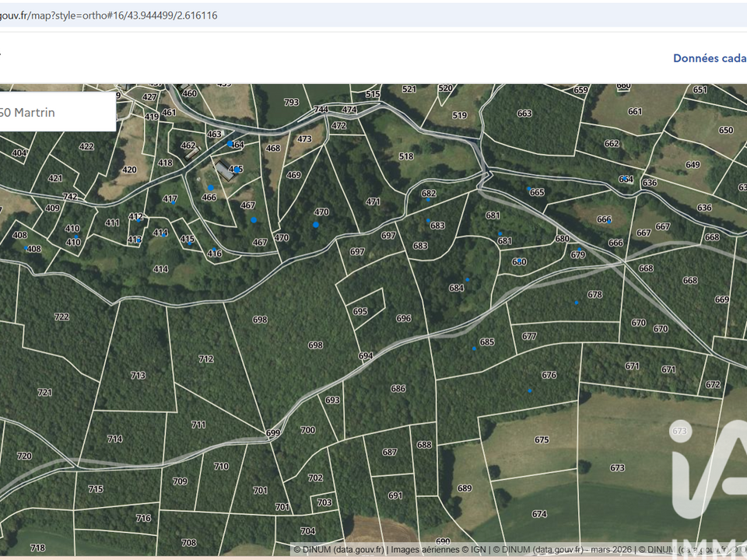Image resolution: width=747 pixels, height=560 pixels.
Task: Select parcel label 703
Action: [x=324, y=502]
